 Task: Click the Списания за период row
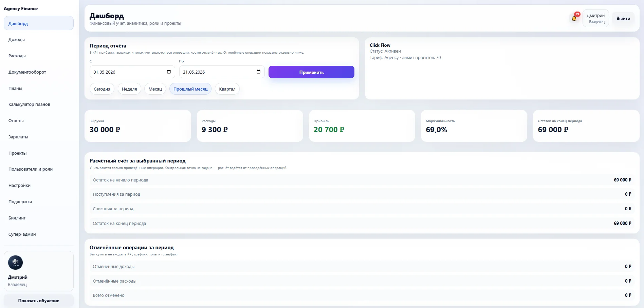[x=362, y=209]
